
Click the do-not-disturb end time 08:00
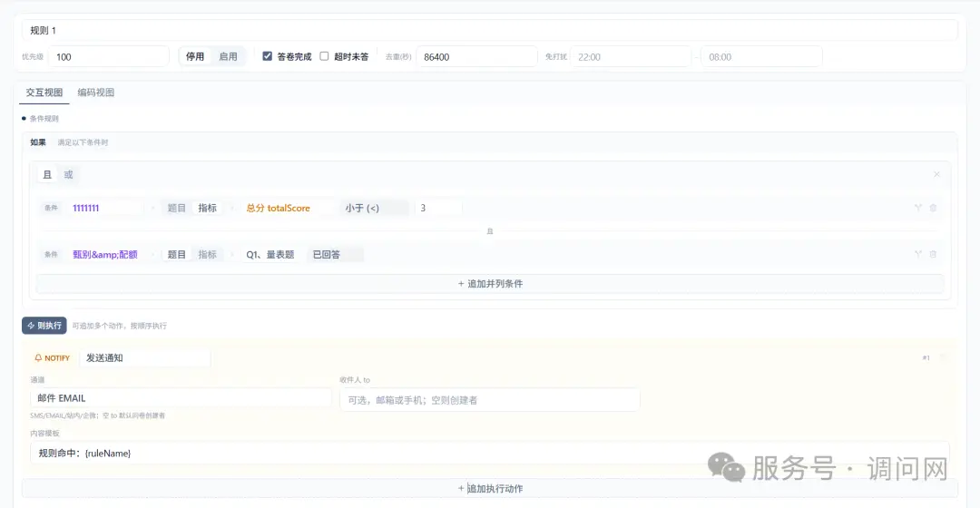761,57
